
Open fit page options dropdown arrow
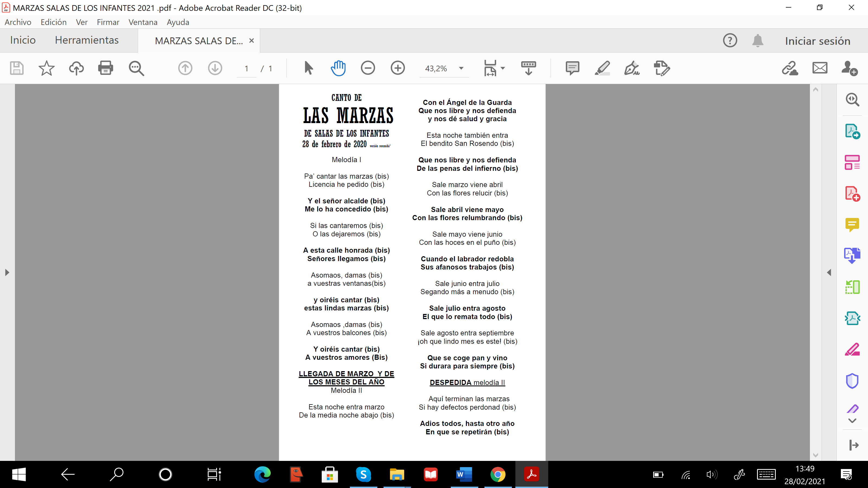point(503,68)
